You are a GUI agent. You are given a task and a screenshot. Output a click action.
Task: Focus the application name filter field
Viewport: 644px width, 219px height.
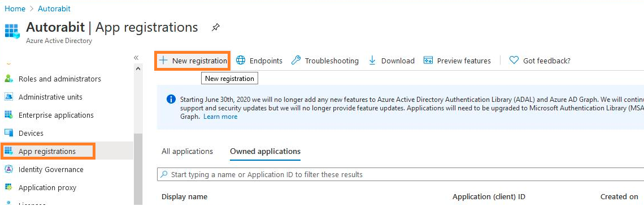tap(401, 174)
